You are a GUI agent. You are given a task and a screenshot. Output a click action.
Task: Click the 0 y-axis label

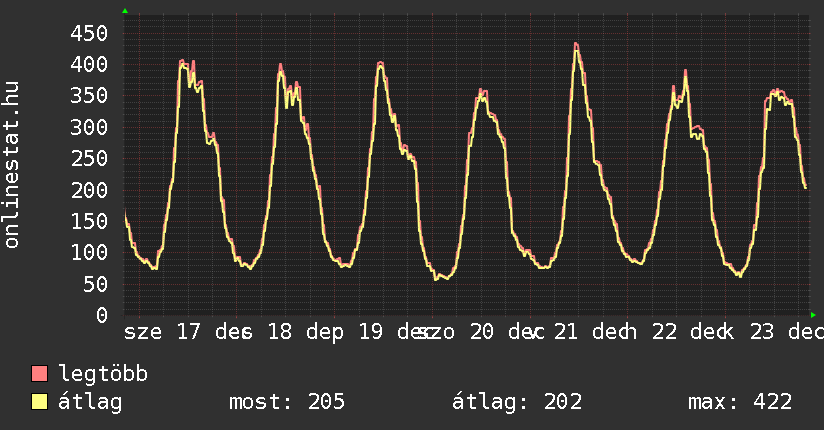pyautogui.click(x=102, y=315)
